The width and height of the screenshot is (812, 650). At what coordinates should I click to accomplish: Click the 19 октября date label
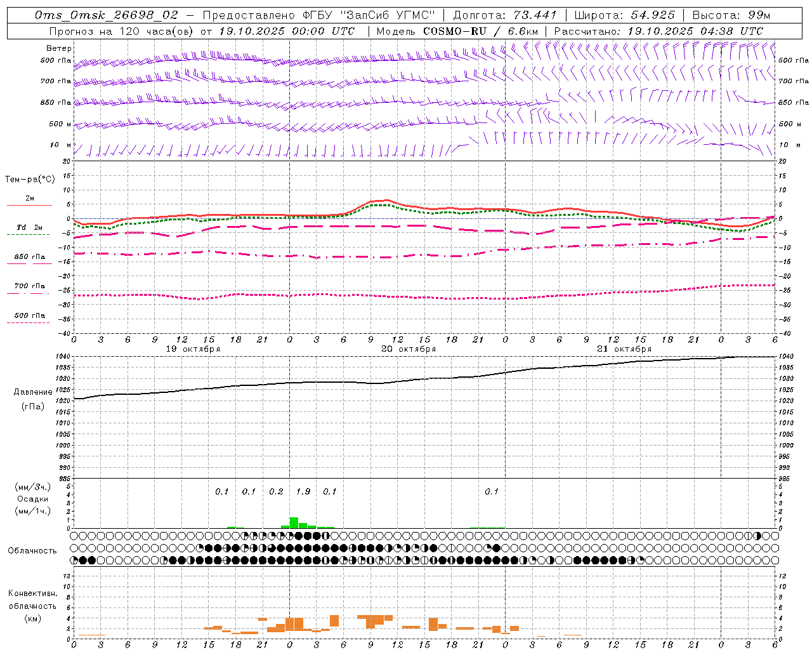(x=193, y=349)
